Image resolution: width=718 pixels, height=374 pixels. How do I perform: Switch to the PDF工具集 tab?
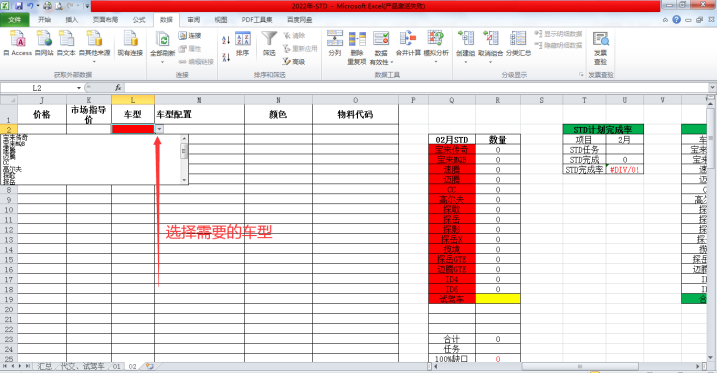coord(256,20)
